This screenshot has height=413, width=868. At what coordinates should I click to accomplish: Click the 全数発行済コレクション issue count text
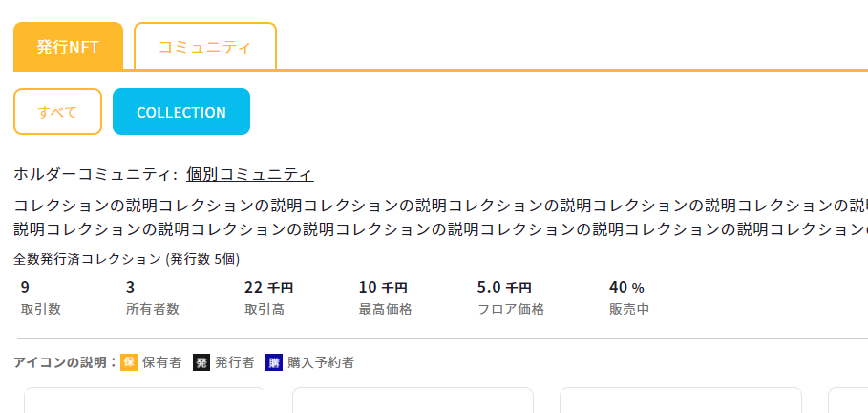127,259
